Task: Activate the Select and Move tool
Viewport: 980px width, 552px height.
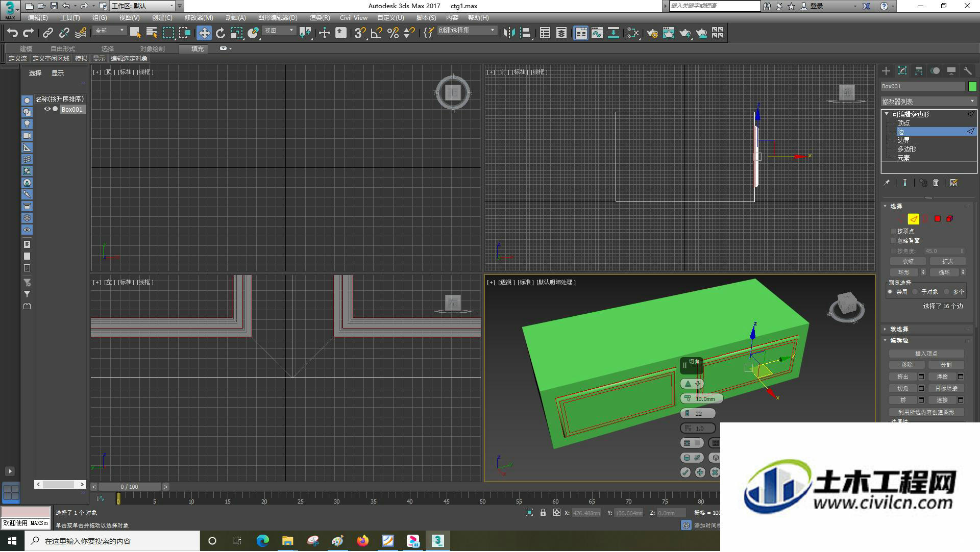Action: (204, 33)
